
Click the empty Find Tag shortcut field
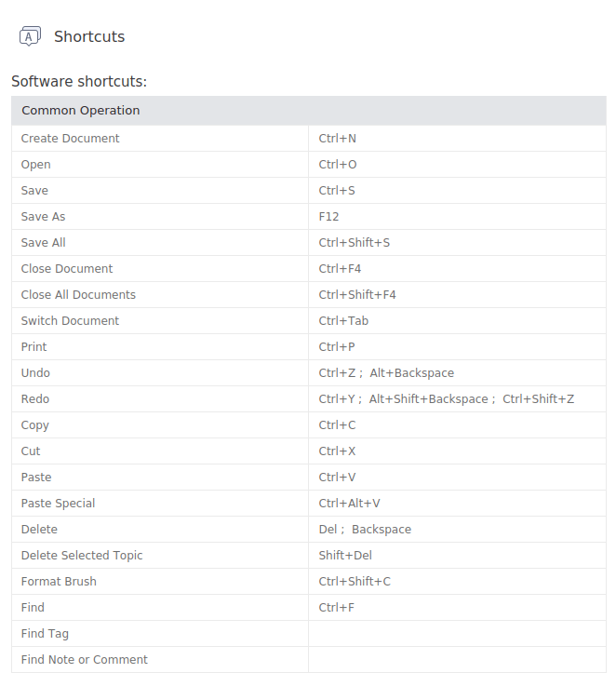click(457, 634)
